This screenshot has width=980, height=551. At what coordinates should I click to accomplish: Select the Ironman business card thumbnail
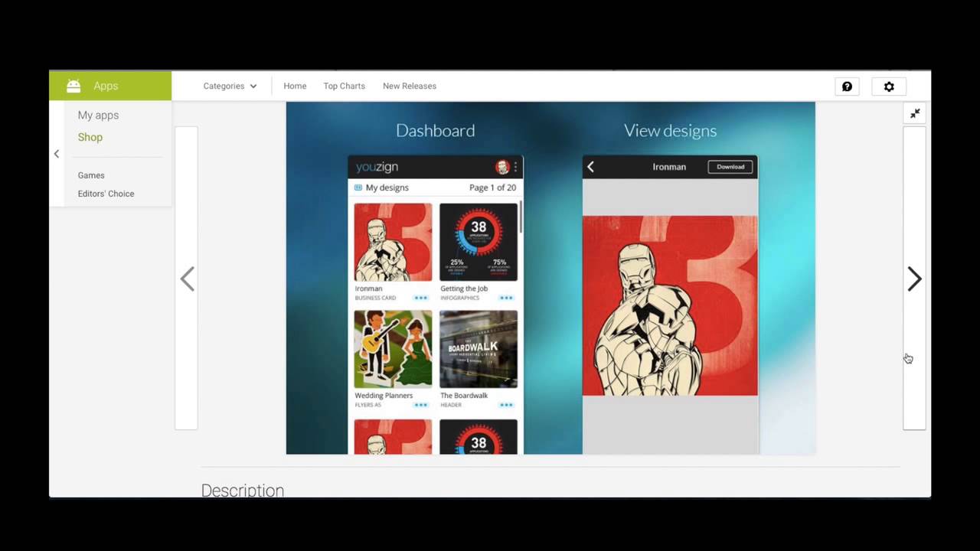pyautogui.click(x=393, y=242)
